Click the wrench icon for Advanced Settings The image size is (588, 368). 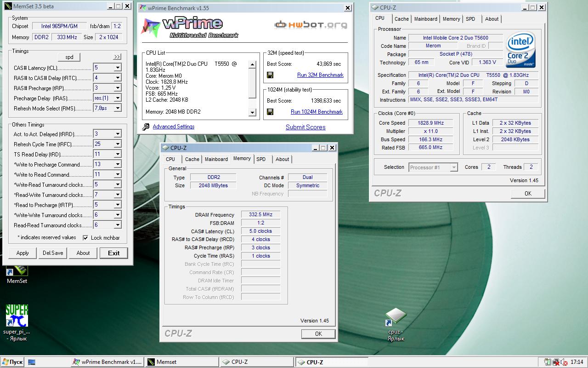(146, 126)
